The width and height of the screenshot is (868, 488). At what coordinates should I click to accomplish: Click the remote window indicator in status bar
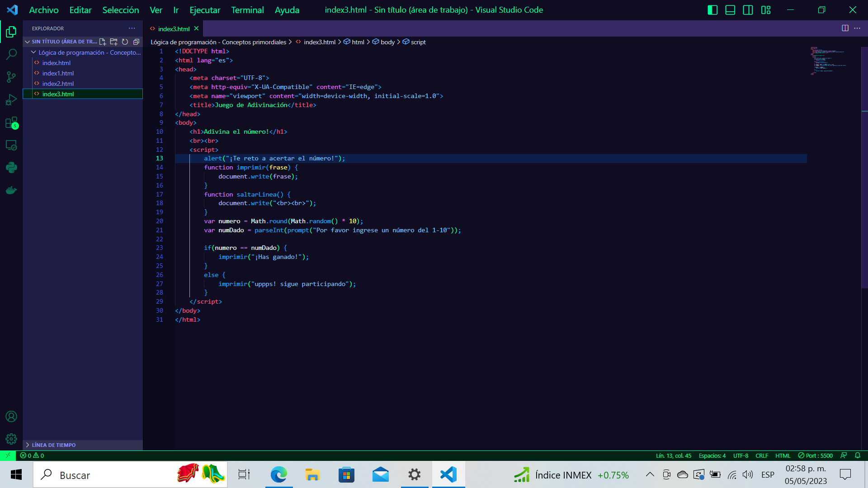tap(8, 455)
